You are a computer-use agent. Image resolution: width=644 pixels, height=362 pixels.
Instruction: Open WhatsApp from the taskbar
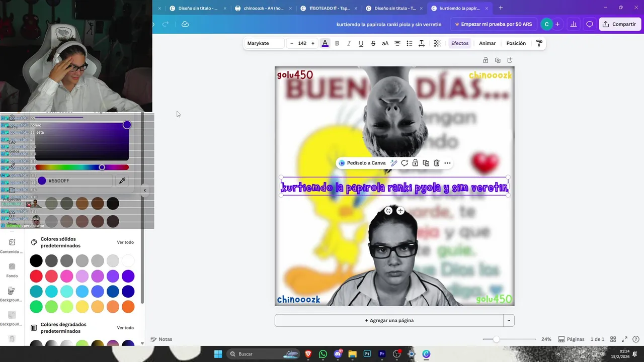(323, 354)
